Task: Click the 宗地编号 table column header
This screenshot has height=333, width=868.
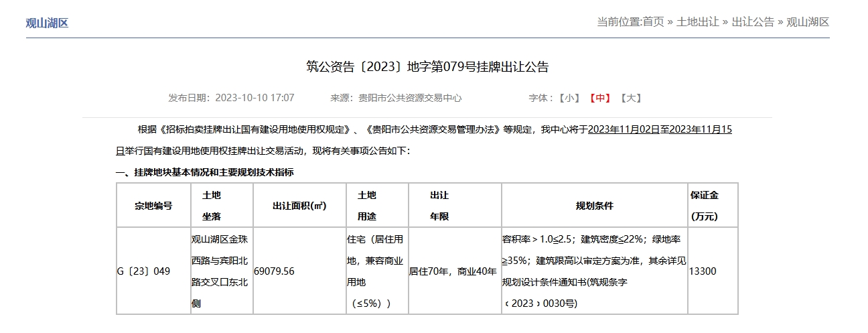Action: [x=153, y=206]
